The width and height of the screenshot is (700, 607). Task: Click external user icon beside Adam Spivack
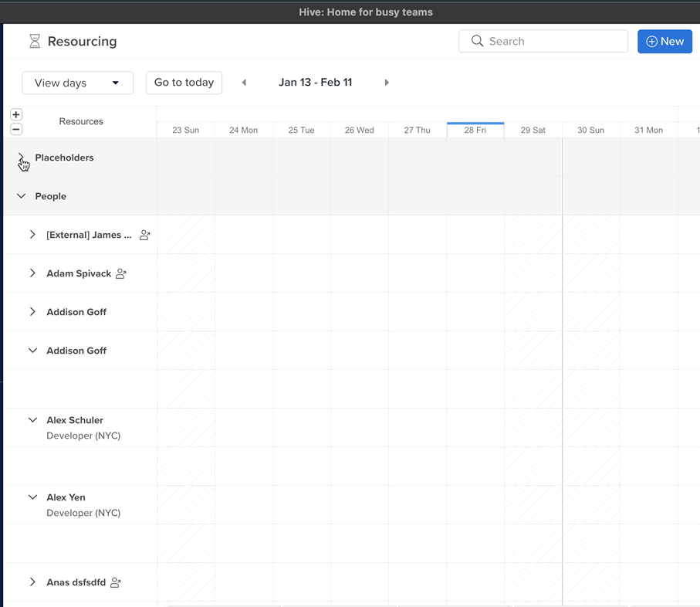pos(121,273)
